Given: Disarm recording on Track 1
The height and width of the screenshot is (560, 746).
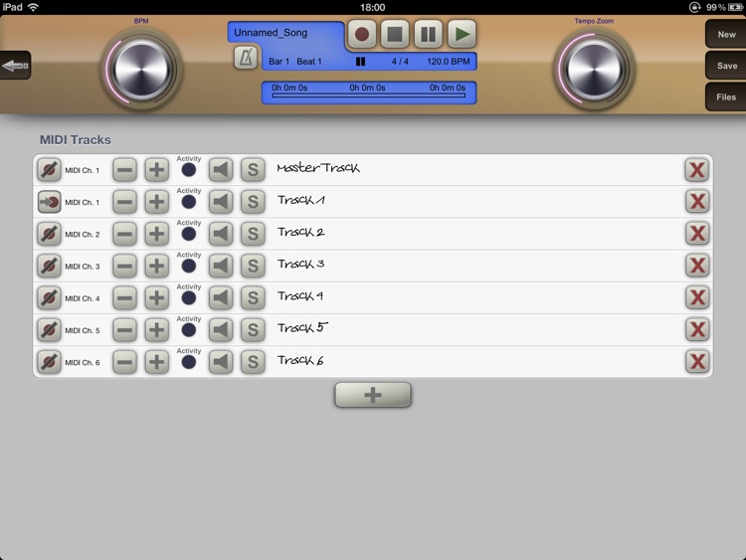Looking at the screenshot, I should (x=50, y=202).
